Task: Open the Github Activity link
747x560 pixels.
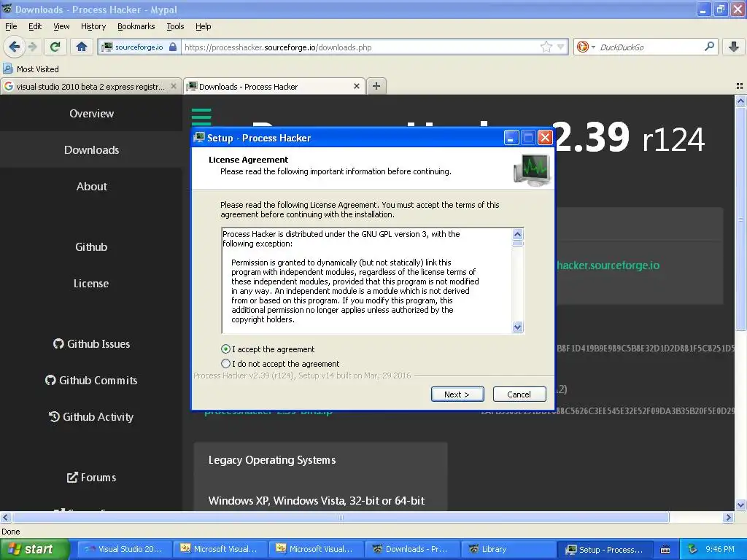Action: coord(91,416)
